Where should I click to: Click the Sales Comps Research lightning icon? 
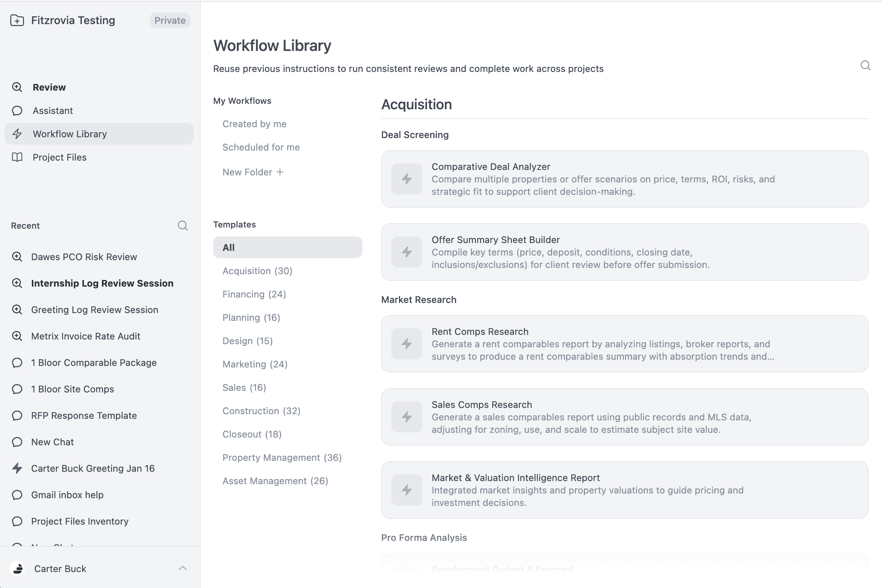406,417
